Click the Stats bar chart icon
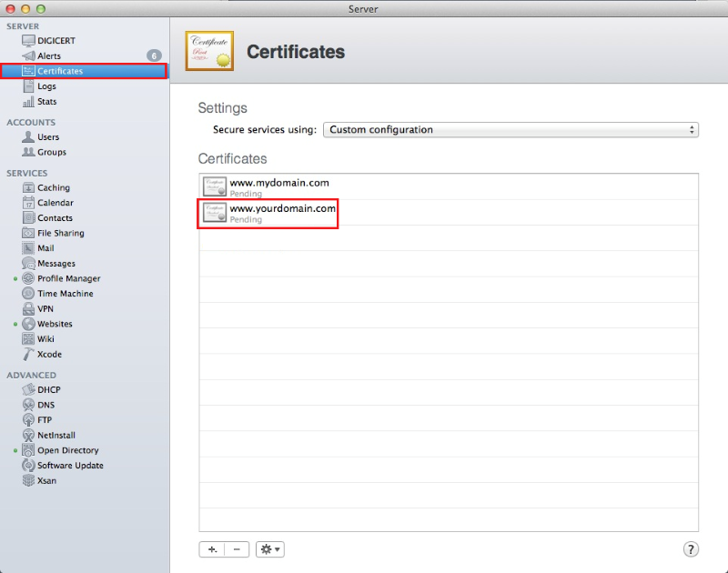728x573 pixels. (28, 102)
